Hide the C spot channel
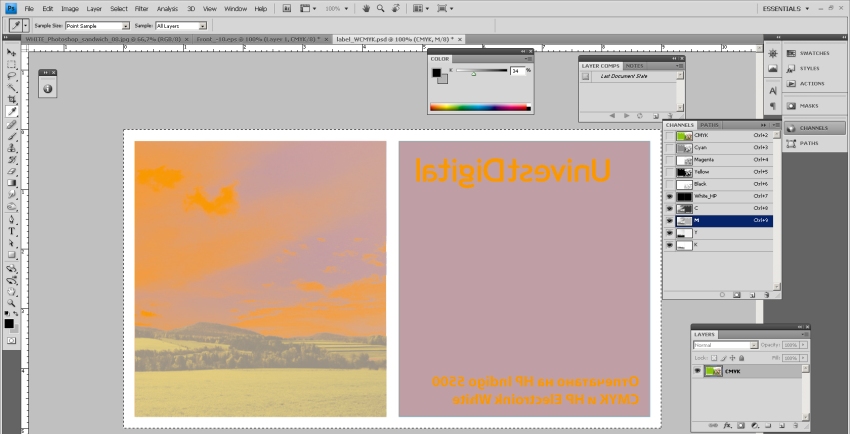The image size is (850, 434). [x=669, y=209]
